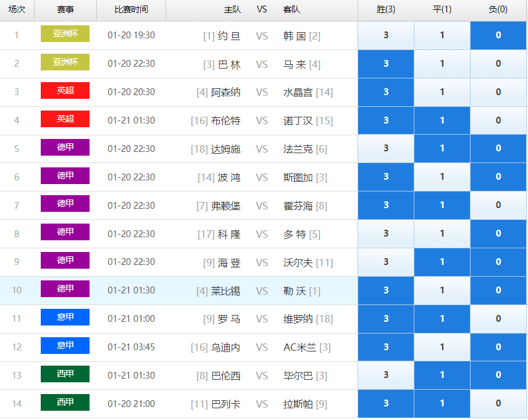This screenshot has height=420, width=528.
Task: Click the red 英超 league tag in row 3
Action: pos(65,90)
